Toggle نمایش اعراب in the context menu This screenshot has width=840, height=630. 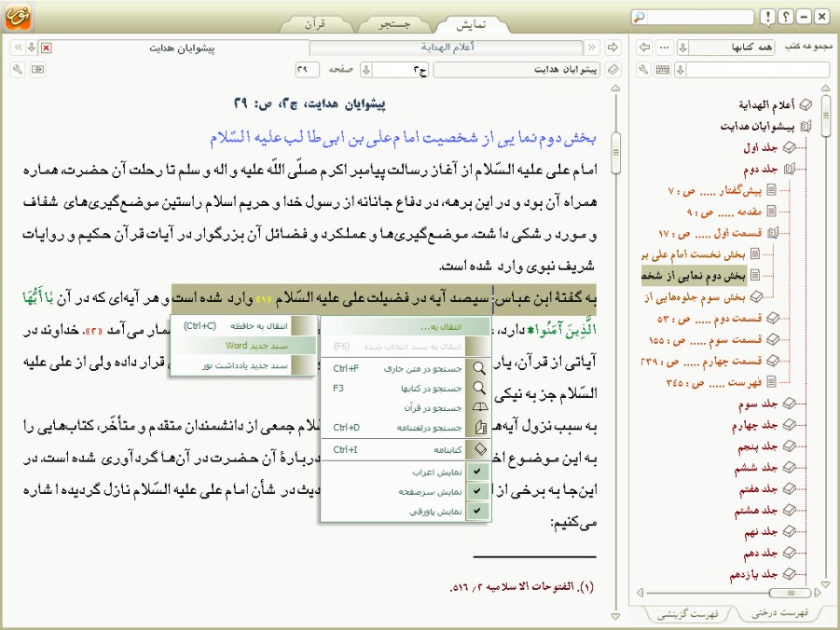pyautogui.click(x=406, y=472)
